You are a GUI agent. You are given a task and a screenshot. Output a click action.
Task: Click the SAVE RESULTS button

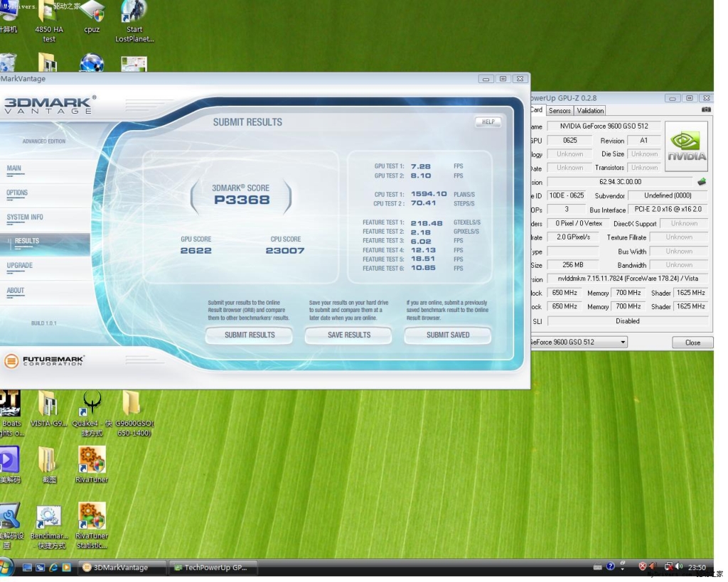coord(348,335)
